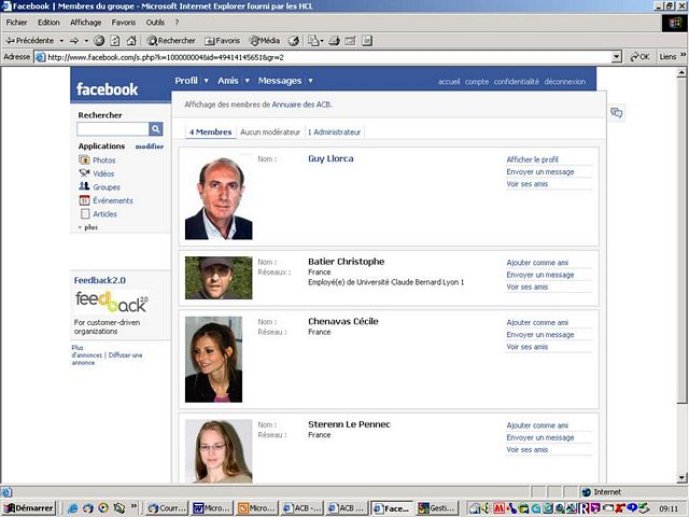Click modifier next to Applications
Screen dimensions: 689x517
(149, 146)
